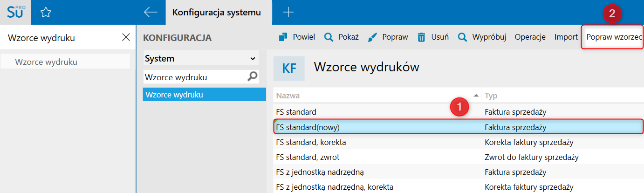
Task: Click Pokaż label in toolbar
Action: pos(349,37)
